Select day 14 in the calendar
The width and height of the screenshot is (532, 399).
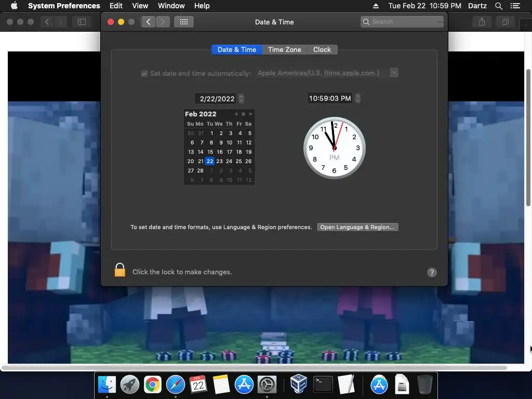pos(201,152)
